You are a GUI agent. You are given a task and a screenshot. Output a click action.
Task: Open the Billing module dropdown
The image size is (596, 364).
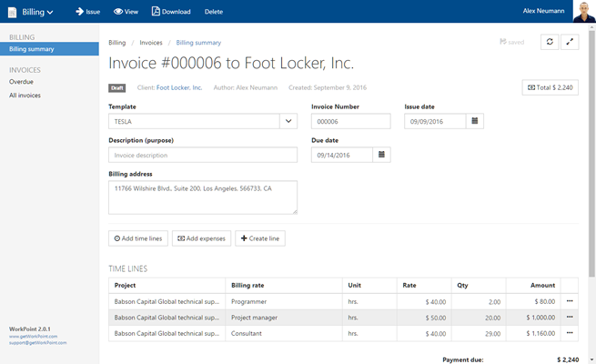click(30, 12)
